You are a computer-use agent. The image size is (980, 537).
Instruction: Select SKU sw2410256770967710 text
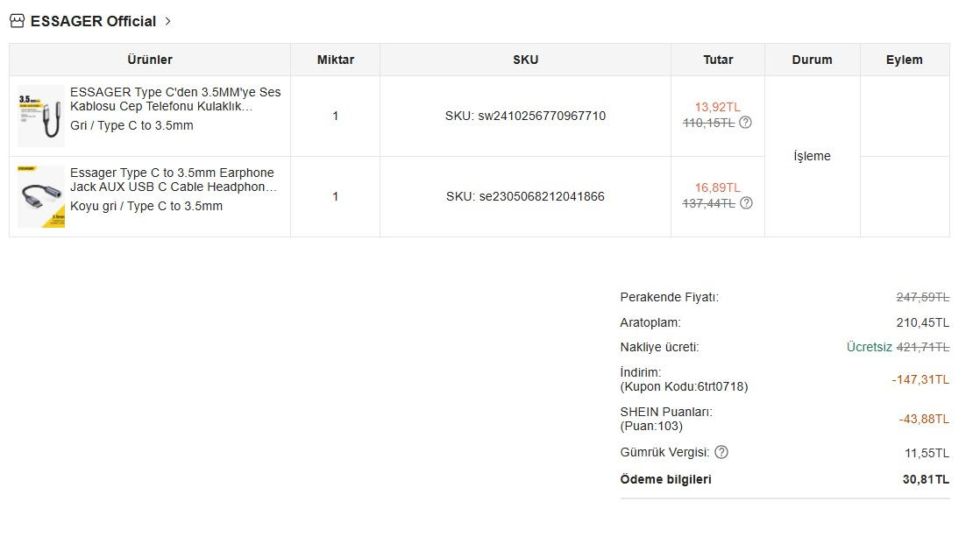pos(525,116)
